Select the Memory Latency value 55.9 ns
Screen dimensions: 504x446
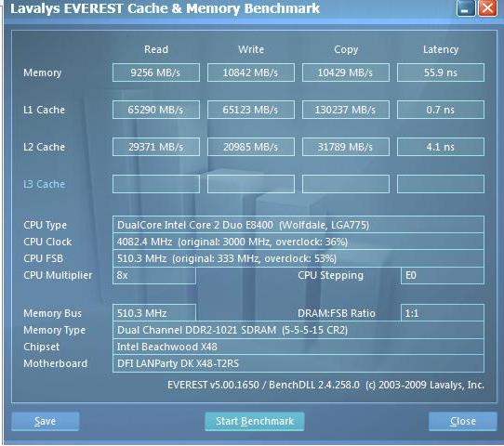click(x=441, y=72)
